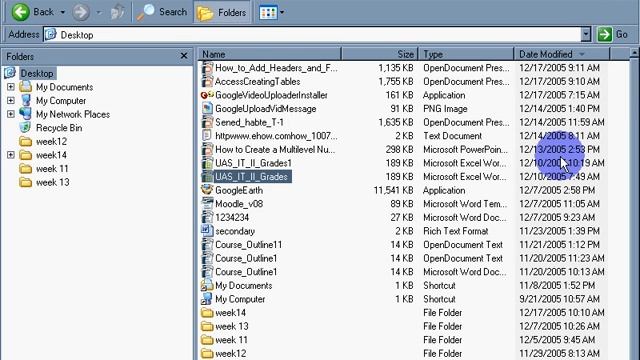Viewport: 640px width, 360px height.
Task: Sort by the Date Modified column header
Action: point(562,54)
